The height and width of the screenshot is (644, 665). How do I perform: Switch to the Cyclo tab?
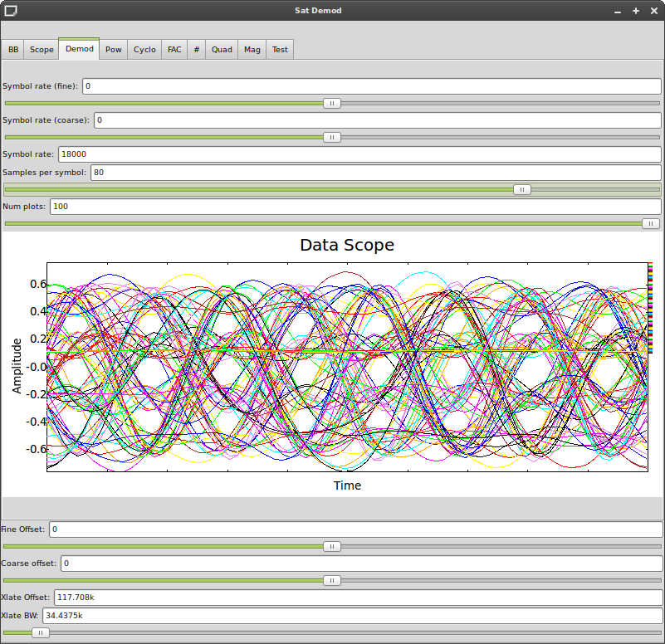coord(144,50)
